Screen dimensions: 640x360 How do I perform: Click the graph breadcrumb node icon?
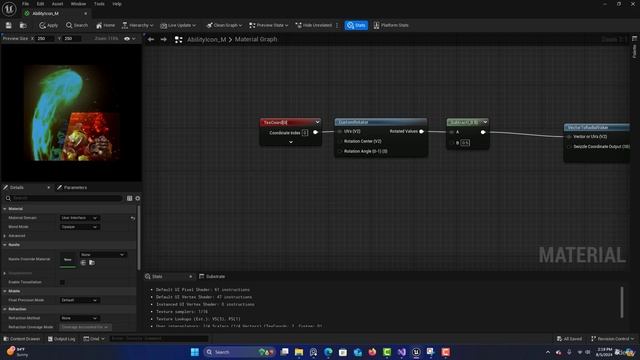pyautogui.click(x=178, y=40)
